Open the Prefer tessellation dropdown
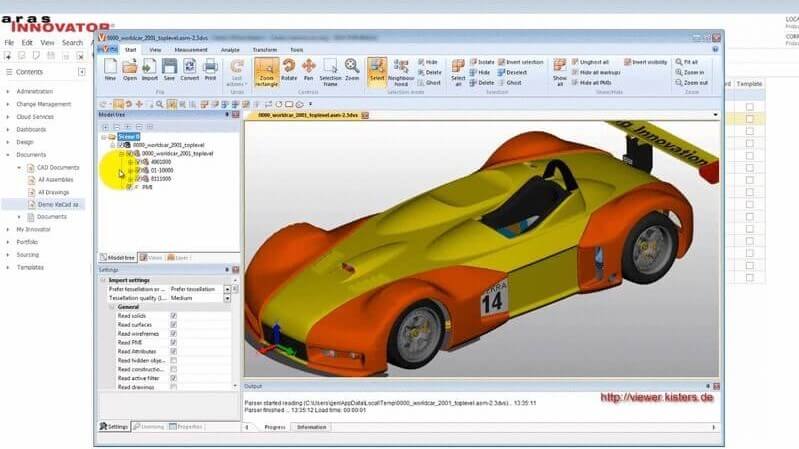The width and height of the screenshot is (799, 449). [227, 289]
